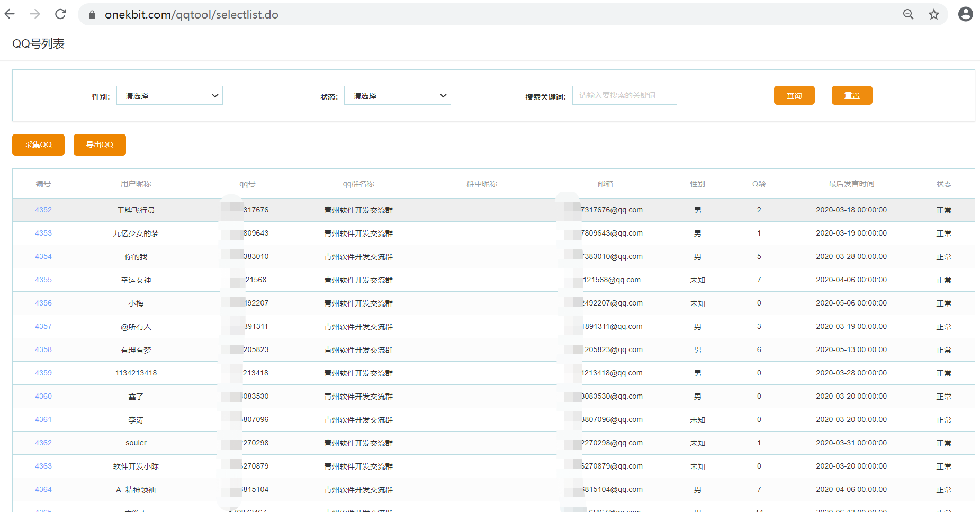
Task: Open the browser profile avatar
Action: [965, 14]
